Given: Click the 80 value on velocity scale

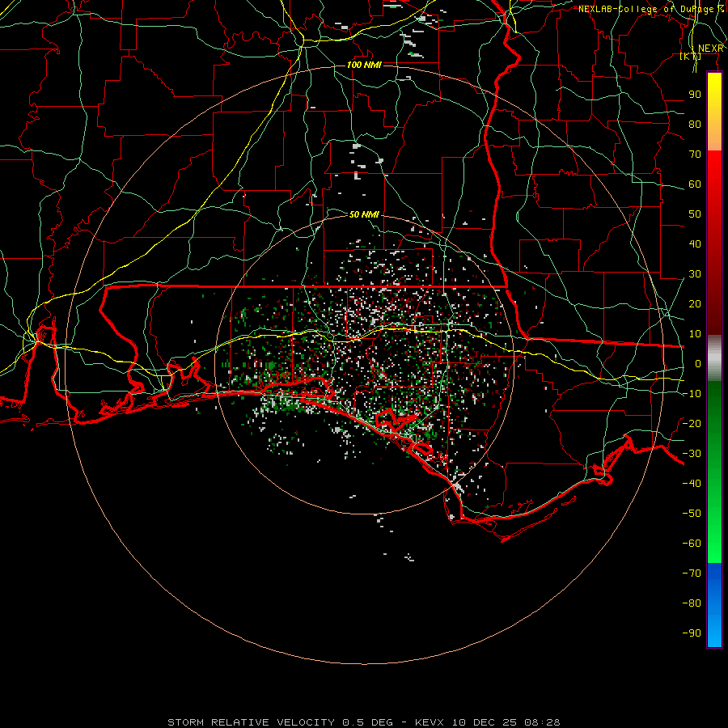Looking at the screenshot, I should coord(695,124).
